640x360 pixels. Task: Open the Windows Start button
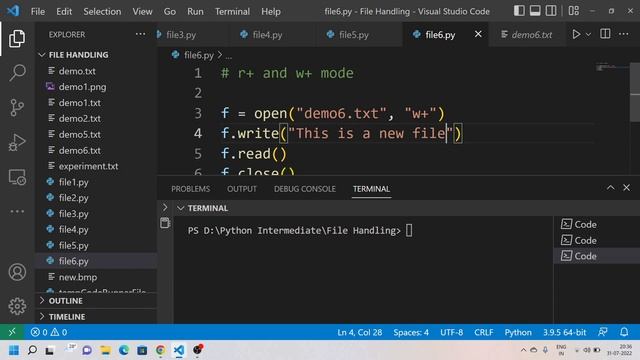tap(13, 350)
